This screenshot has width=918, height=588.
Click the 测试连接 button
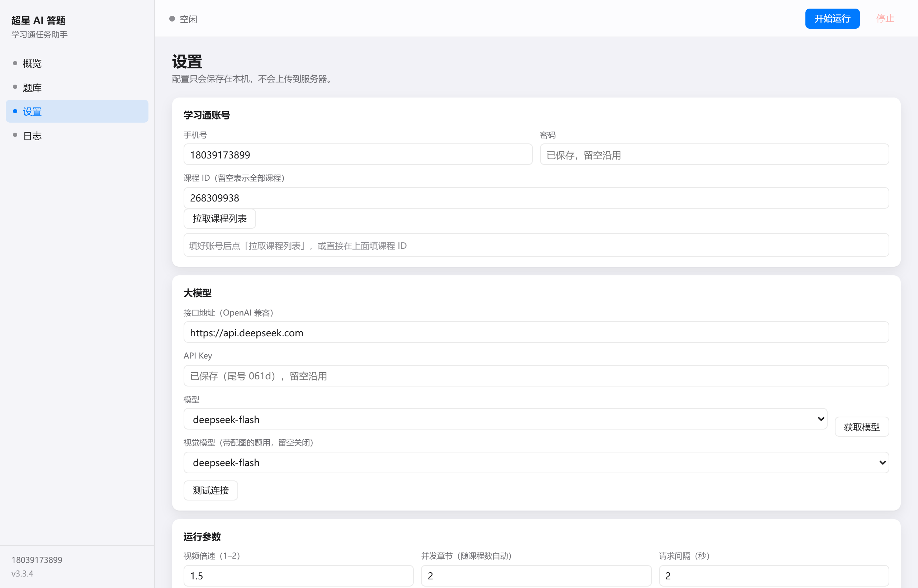(x=210, y=490)
